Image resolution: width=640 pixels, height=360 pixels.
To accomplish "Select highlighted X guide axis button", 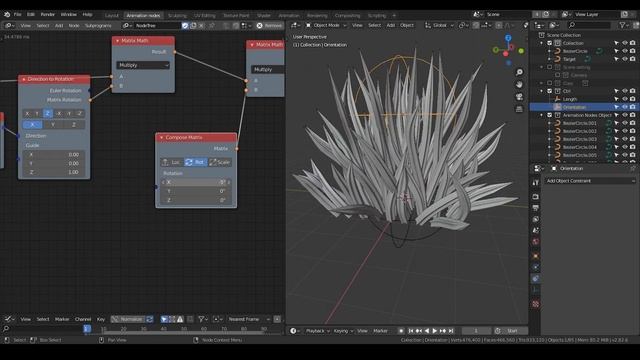I will [33, 124].
